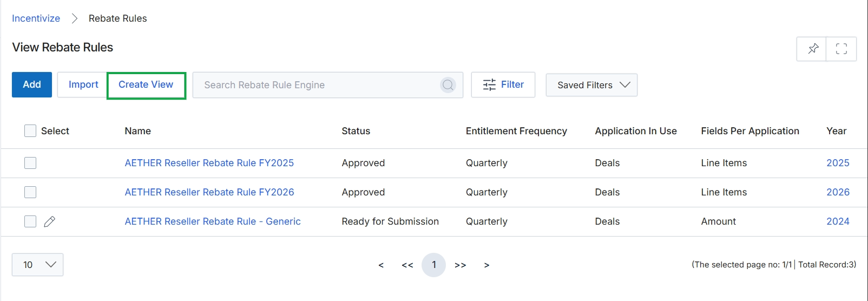Click the Fields Per Application column header

pyautogui.click(x=750, y=131)
